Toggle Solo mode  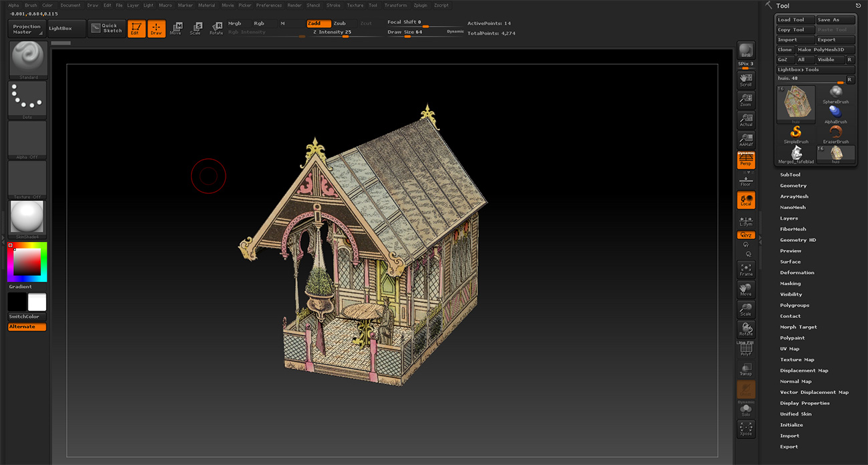746,410
